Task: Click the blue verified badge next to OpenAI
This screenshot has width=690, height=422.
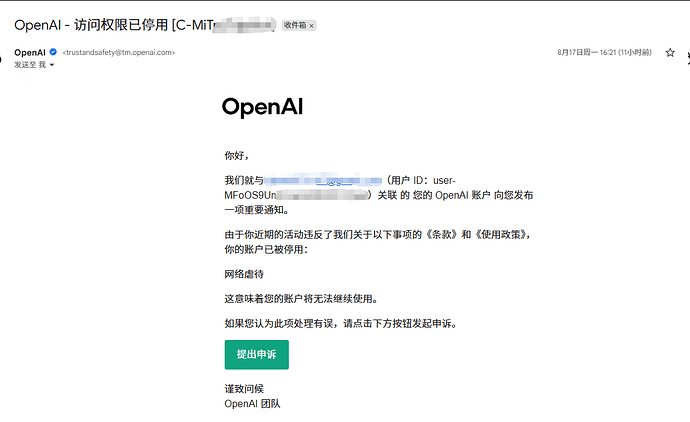Action: pyautogui.click(x=53, y=52)
